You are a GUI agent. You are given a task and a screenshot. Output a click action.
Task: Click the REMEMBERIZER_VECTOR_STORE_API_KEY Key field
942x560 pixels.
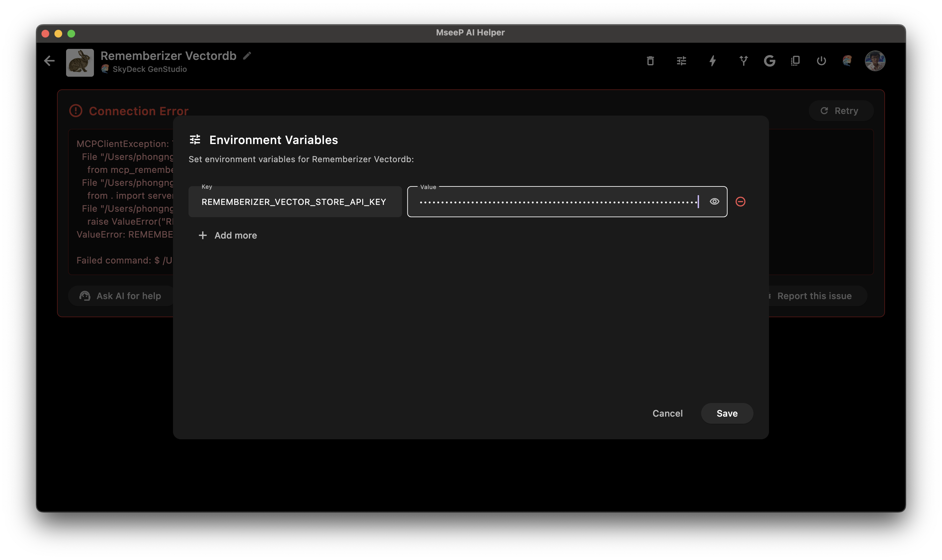(x=294, y=202)
